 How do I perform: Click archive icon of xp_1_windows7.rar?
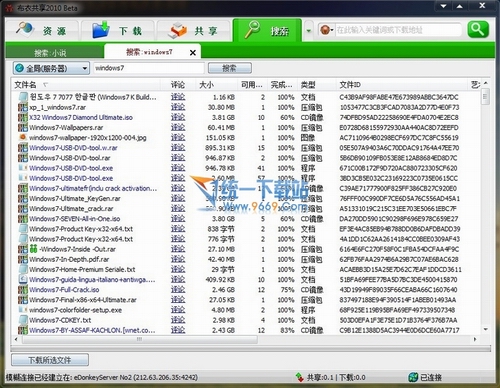23,107
